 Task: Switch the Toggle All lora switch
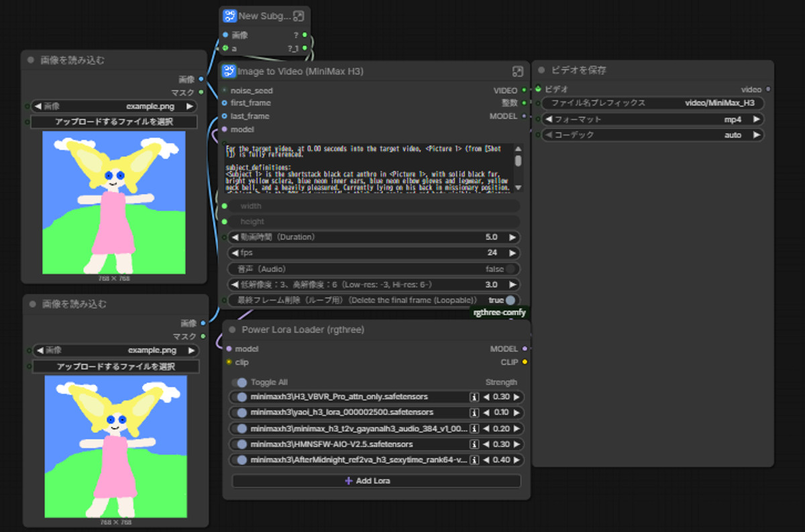click(x=239, y=382)
